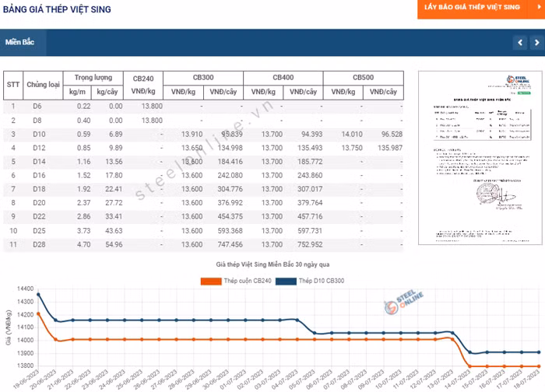
Task: Click the D22 row label
Action: 39,217
